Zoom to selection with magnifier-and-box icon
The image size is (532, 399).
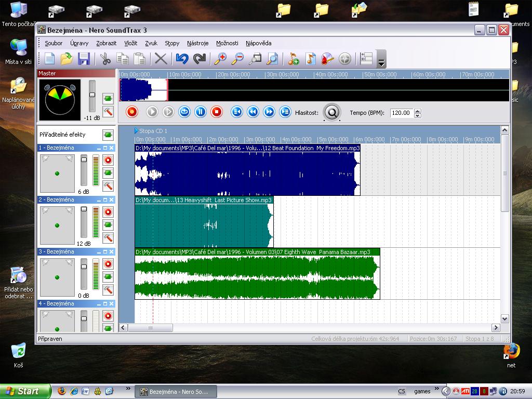[255, 59]
